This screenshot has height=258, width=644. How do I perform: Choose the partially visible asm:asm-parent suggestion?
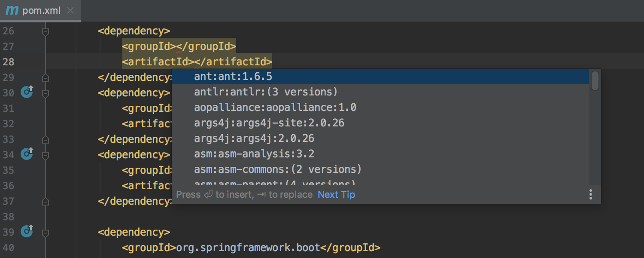380,181
